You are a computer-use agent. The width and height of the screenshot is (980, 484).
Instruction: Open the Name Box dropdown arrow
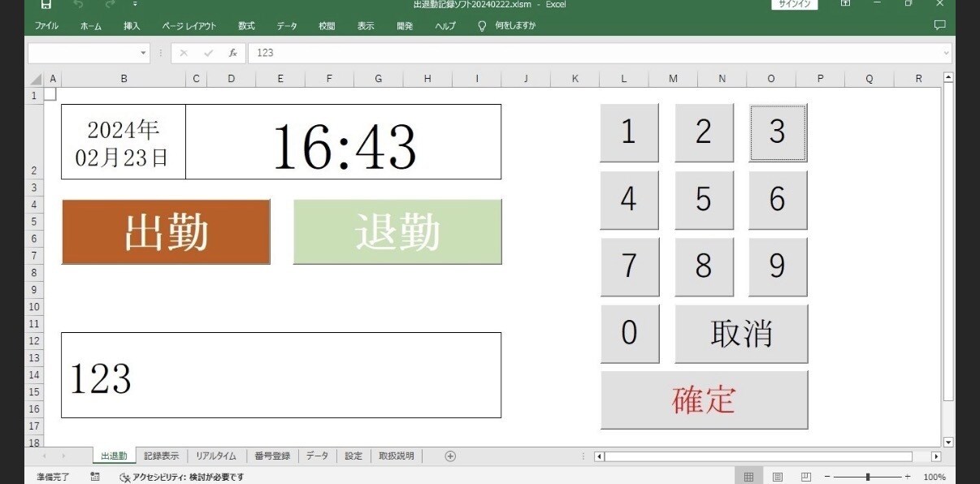tap(144, 53)
